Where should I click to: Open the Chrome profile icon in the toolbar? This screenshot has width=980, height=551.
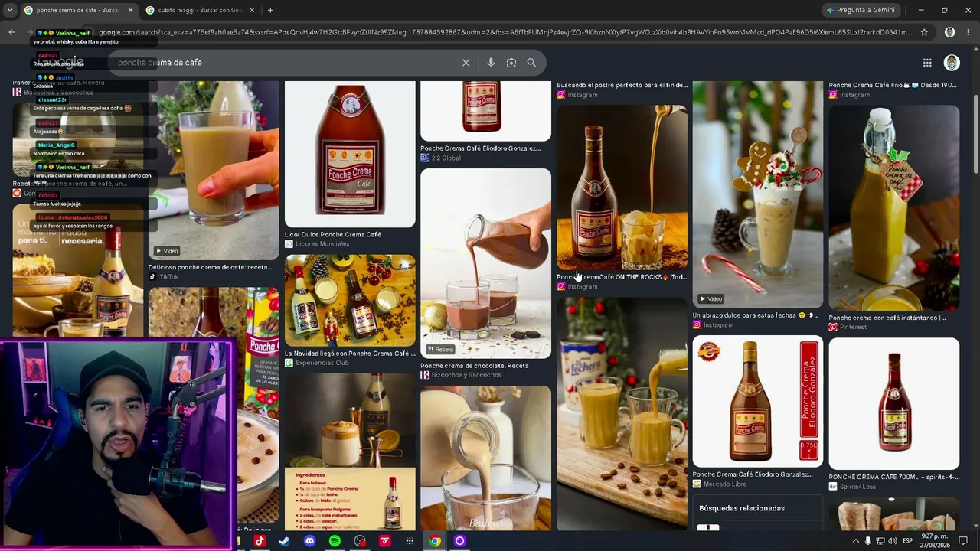tap(949, 32)
